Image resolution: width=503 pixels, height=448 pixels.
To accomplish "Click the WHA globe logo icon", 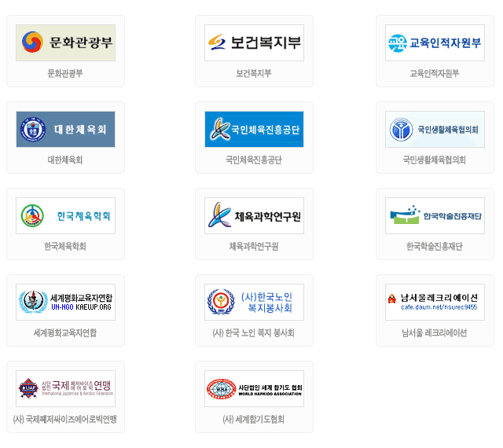I will (x=222, y=389).
